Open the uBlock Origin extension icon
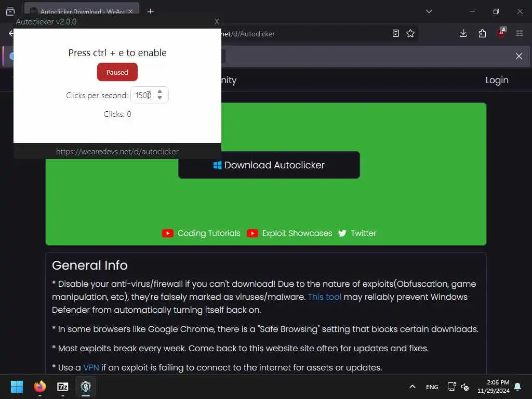This screenshot has width=532, height=399. (501, 33)
